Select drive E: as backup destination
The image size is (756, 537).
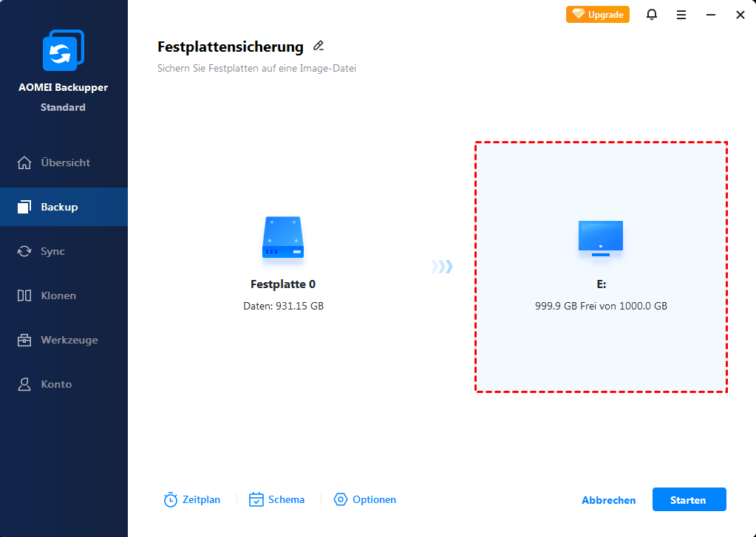(x=600, y=266)
